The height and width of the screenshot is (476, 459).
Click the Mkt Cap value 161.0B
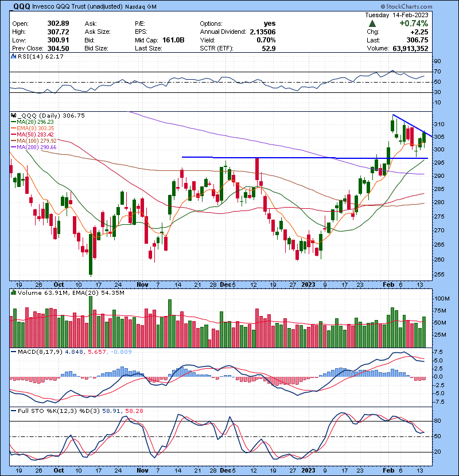coord(173,40)
